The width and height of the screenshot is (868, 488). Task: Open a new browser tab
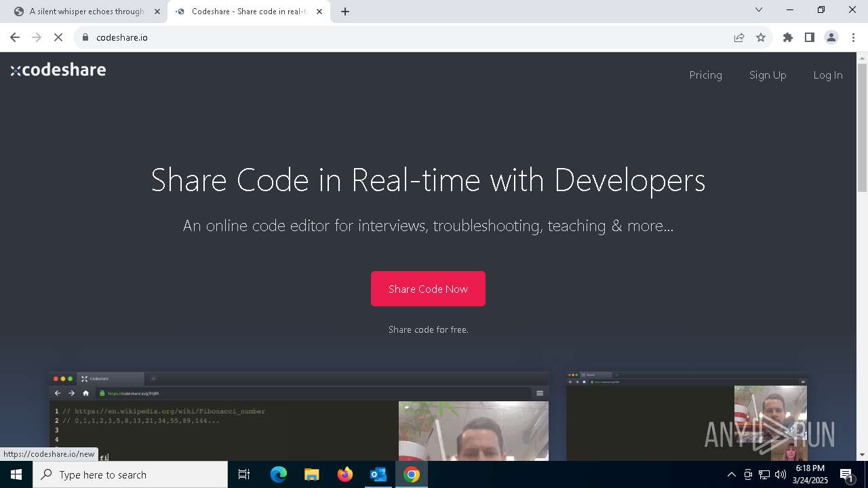coord(345,12)
